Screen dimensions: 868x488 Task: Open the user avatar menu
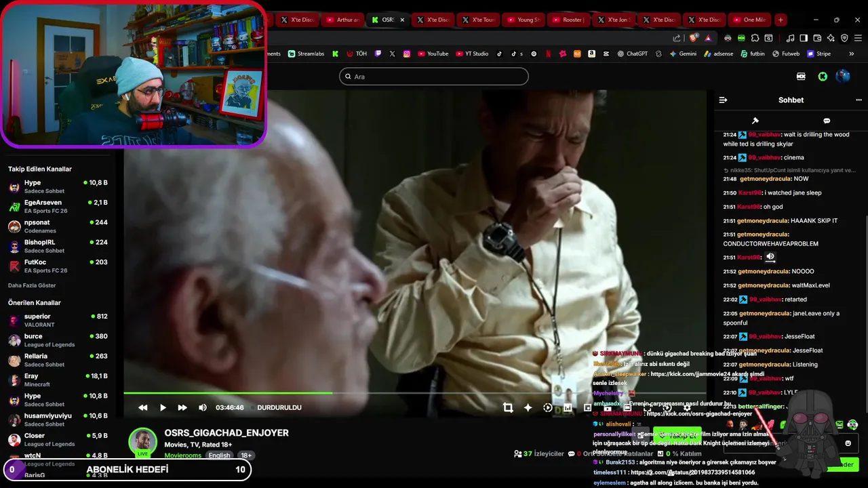pos(843,77)
